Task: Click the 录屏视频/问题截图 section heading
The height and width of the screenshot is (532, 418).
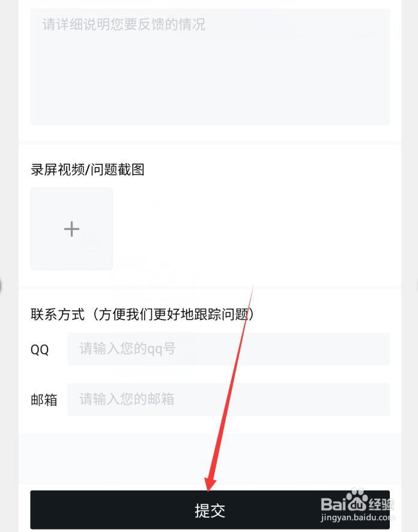Action: (x=88, y=169)
